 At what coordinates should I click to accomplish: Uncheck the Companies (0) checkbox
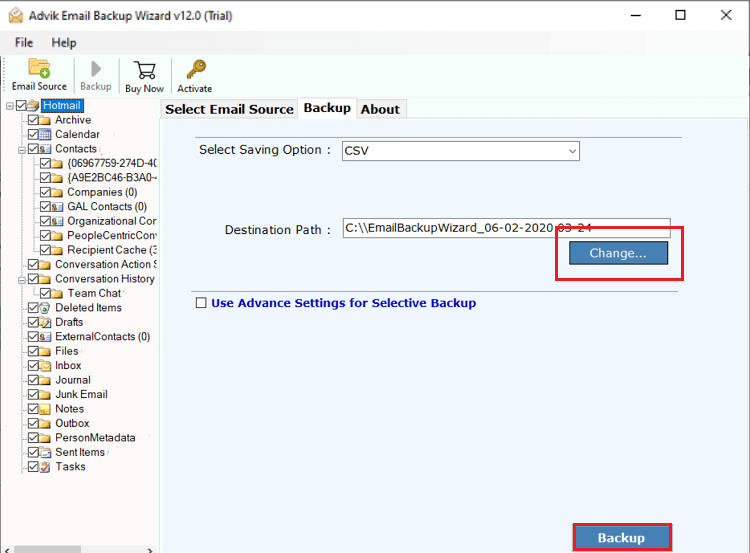point(45,192)
